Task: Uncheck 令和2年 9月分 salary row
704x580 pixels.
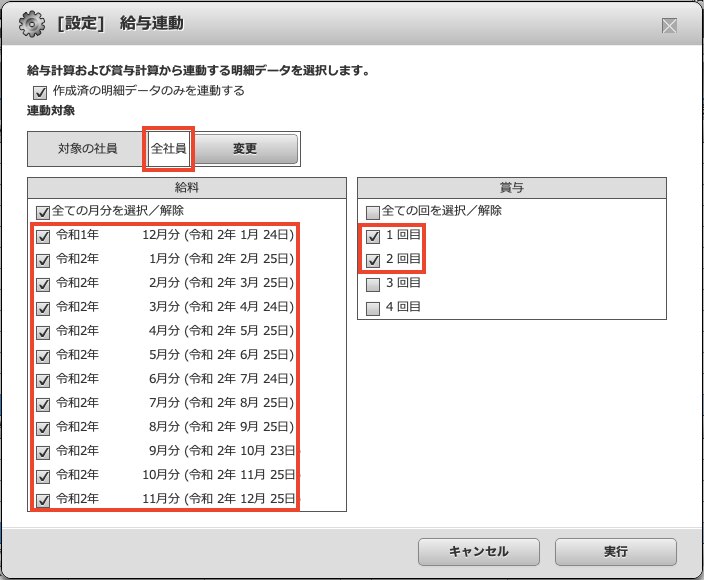Action: tap(43, 452)
